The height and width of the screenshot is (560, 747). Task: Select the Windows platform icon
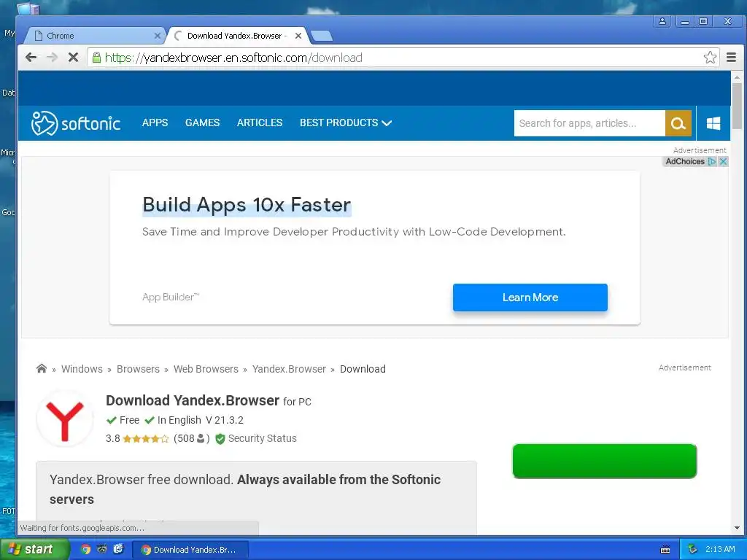tap(713, 123)
